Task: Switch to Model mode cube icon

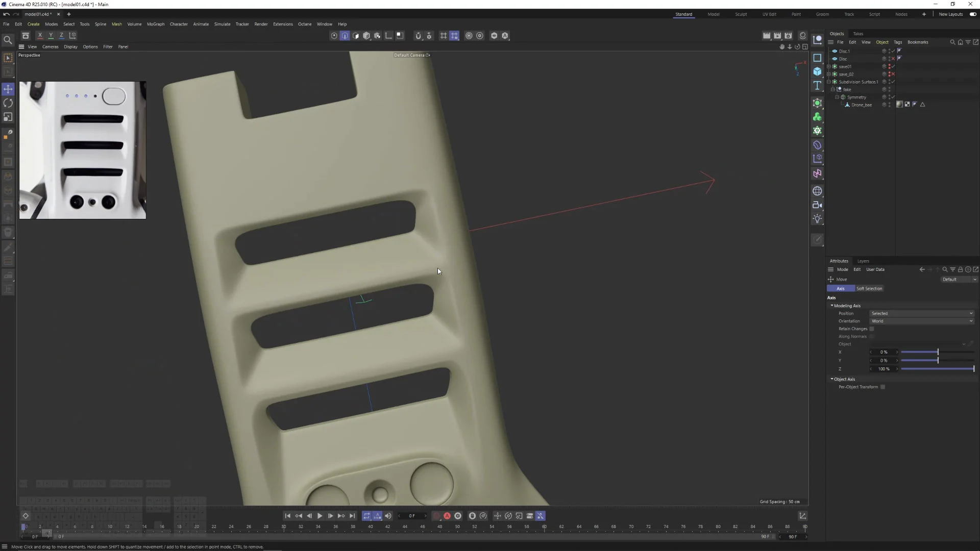Action: [366, 36]
